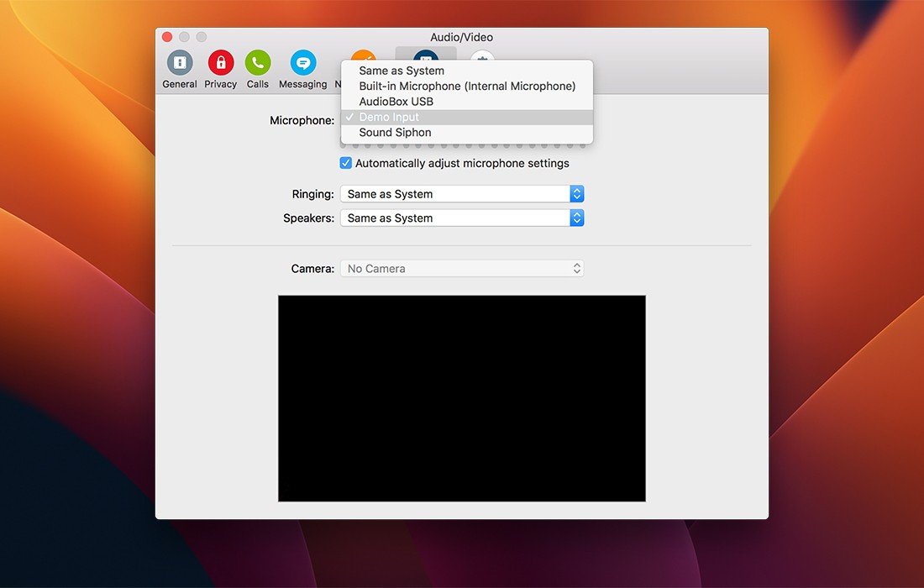Expand the Ringing device dropdown
Screen dimensions: 924x588
(461, 194)
